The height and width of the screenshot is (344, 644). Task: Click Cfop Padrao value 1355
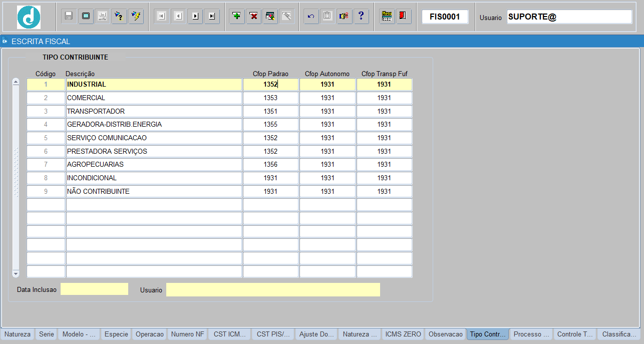point(270,125)
